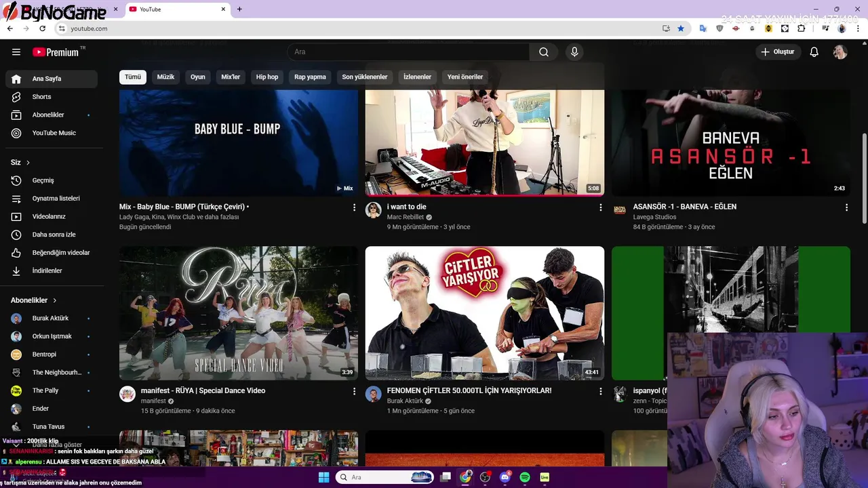The width and height of the screenshot is (868, 488).
Task: Open Abonelikler in the sidebar
Action: [x=52, y=115]
